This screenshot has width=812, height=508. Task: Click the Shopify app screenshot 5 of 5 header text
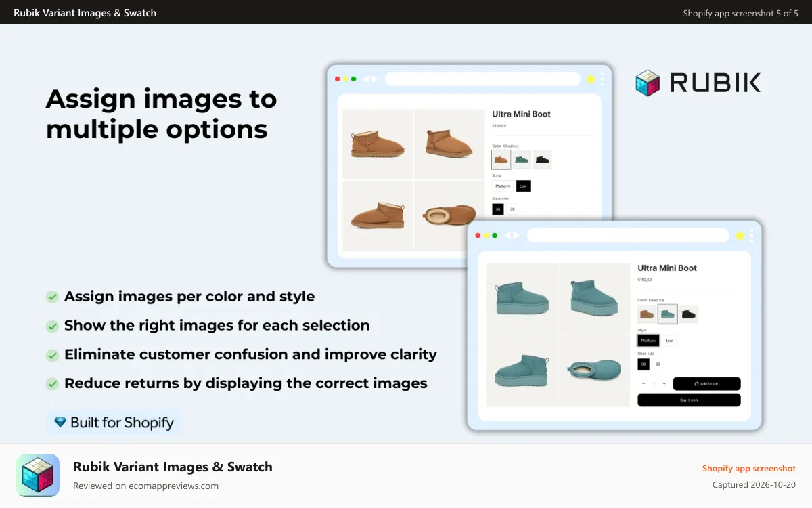[740, 13]
